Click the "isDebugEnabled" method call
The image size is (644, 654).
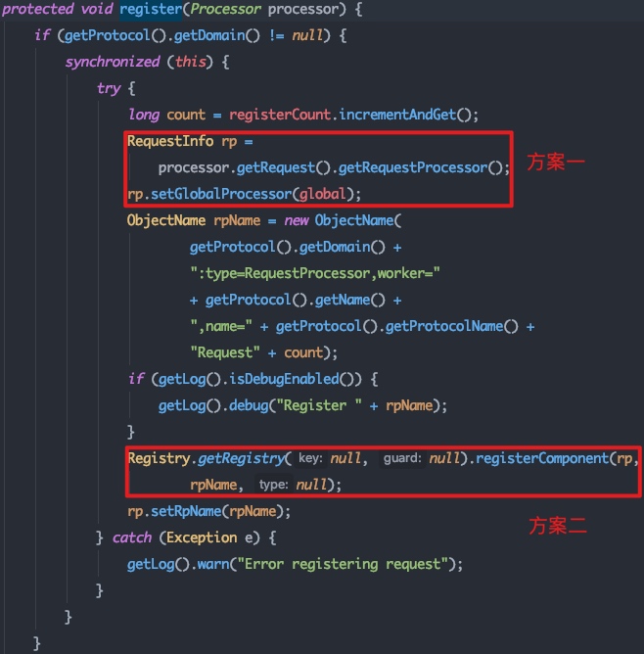tap(284, 379)
